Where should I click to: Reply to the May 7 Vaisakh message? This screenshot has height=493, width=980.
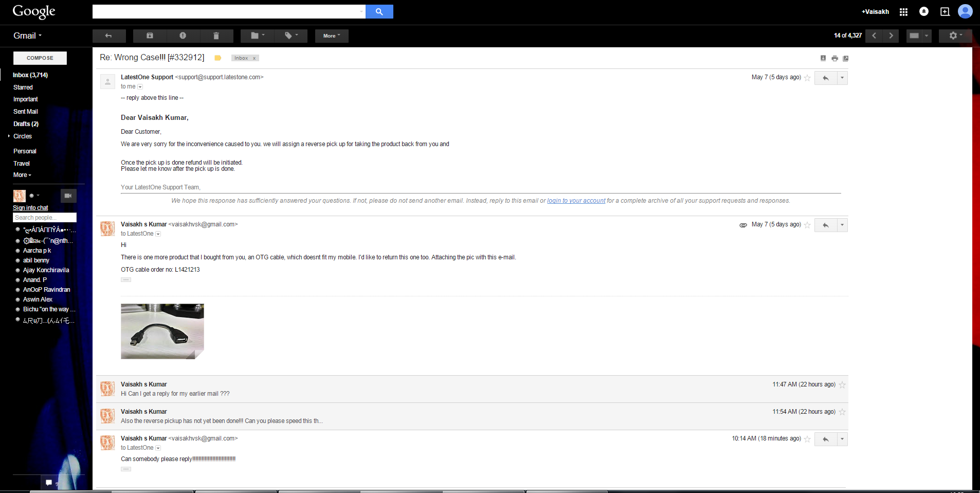pos(826,225)
